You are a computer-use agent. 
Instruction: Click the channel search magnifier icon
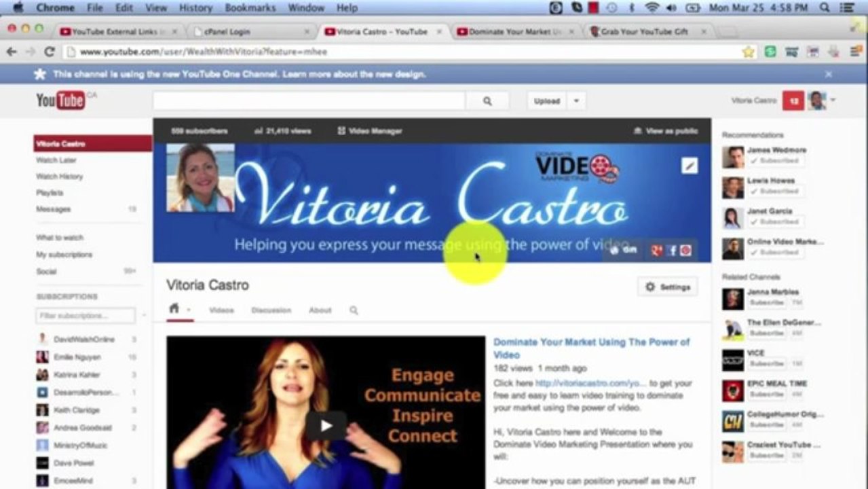pyautogui.click(x=354, y=310)
